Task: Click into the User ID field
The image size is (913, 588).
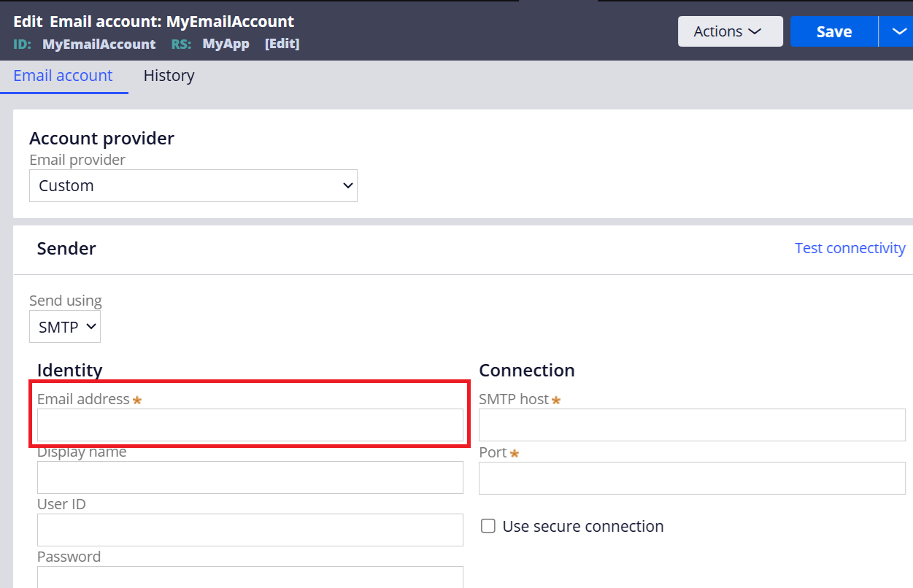Action: (x=250, y=530)
